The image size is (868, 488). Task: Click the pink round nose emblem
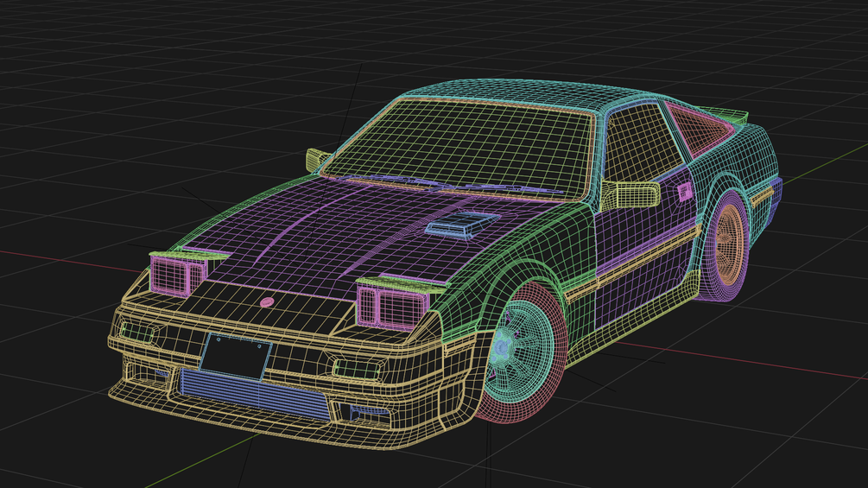[267, 302]
